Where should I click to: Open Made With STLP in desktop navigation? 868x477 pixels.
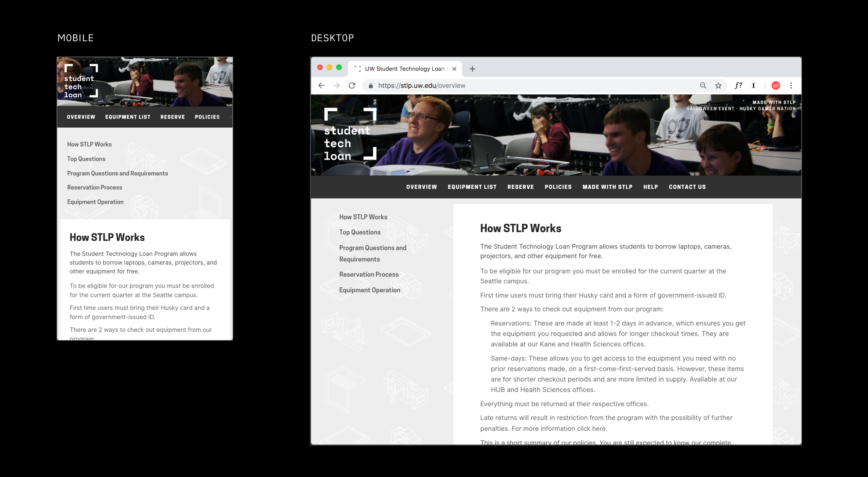pos(607,187)
